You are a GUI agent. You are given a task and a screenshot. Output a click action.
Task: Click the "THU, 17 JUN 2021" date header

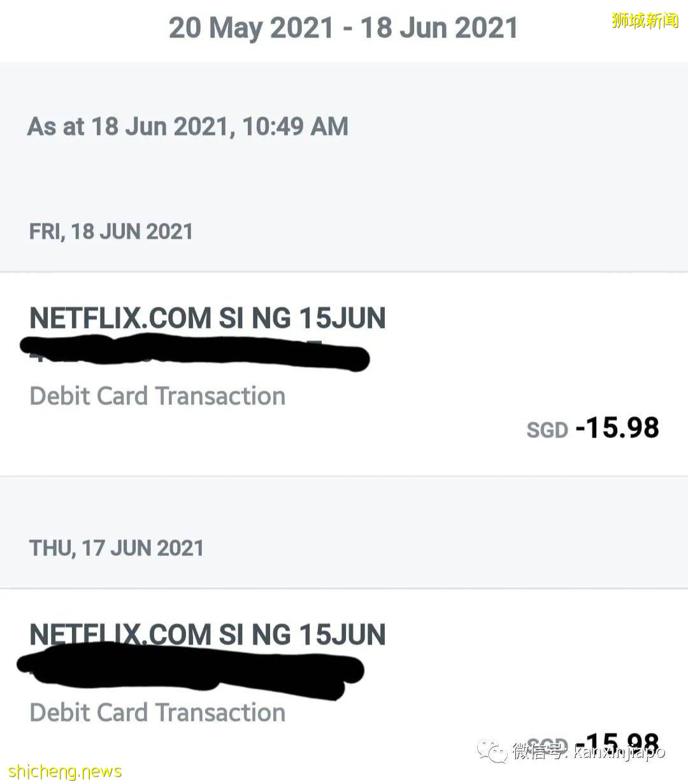[116, 548]
